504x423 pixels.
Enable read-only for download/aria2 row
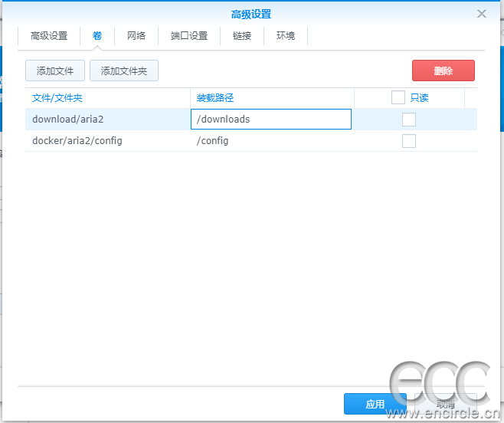click(x=409, y=120)
